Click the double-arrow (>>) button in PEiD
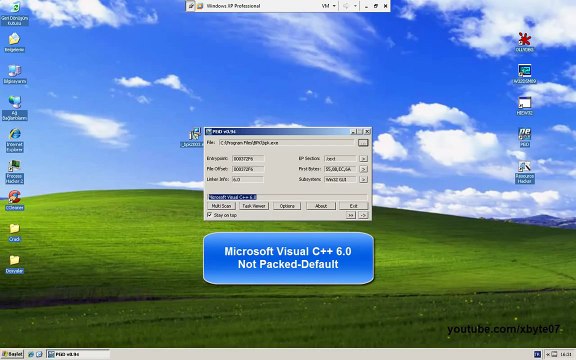 (351, 215)
